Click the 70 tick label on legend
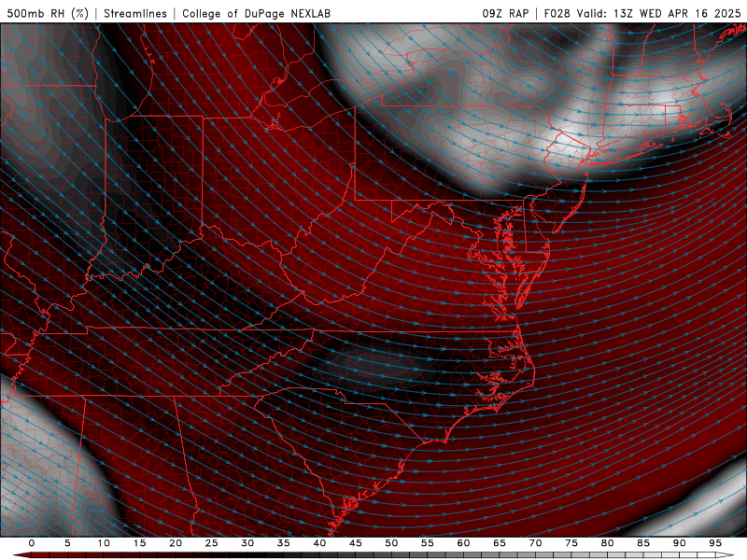 tap(535, 543)
